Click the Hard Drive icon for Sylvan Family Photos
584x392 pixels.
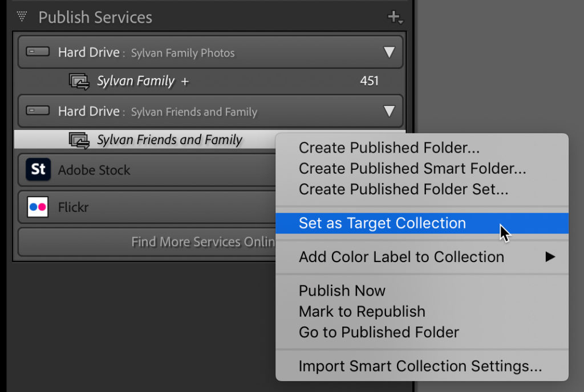[x=37, y=52]
